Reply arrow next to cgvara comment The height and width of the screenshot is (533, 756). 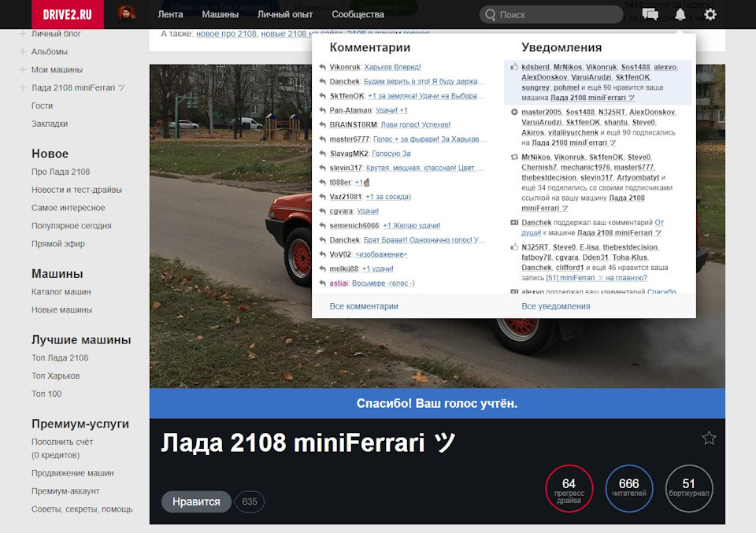coord(323,211)
